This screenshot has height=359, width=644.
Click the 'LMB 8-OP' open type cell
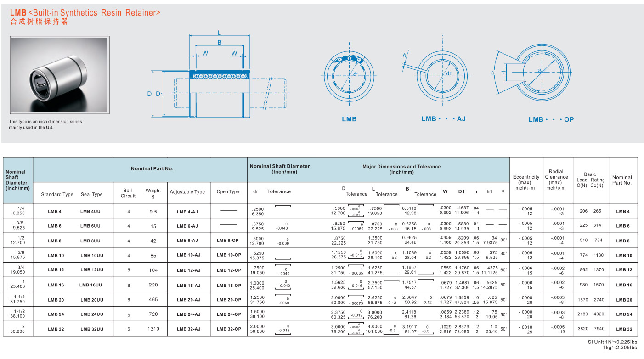tap(229, 240)
